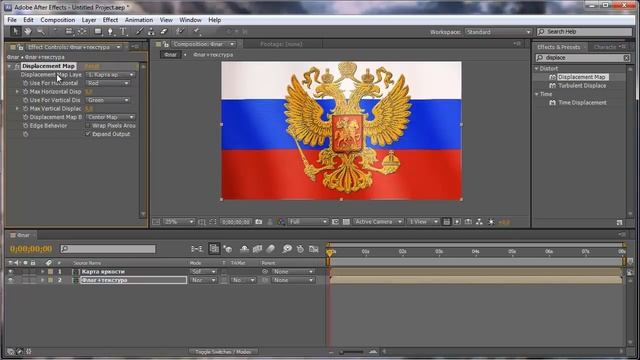Viewport: 640px width, 360px height.
Task: Open viewer resolution Full dropdown
Action: pos(308,222)
